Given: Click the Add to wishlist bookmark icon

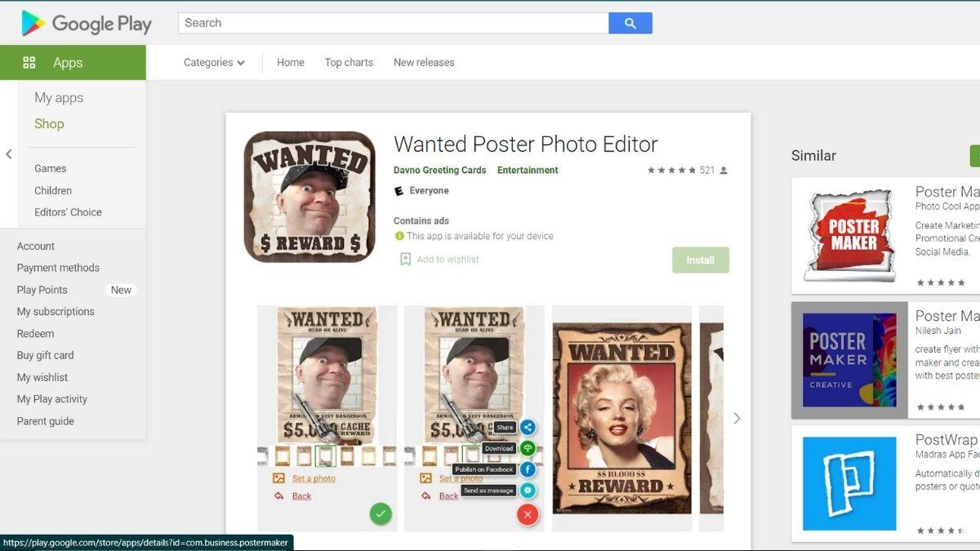Looking at the screenshot, I should pos(405,259).
